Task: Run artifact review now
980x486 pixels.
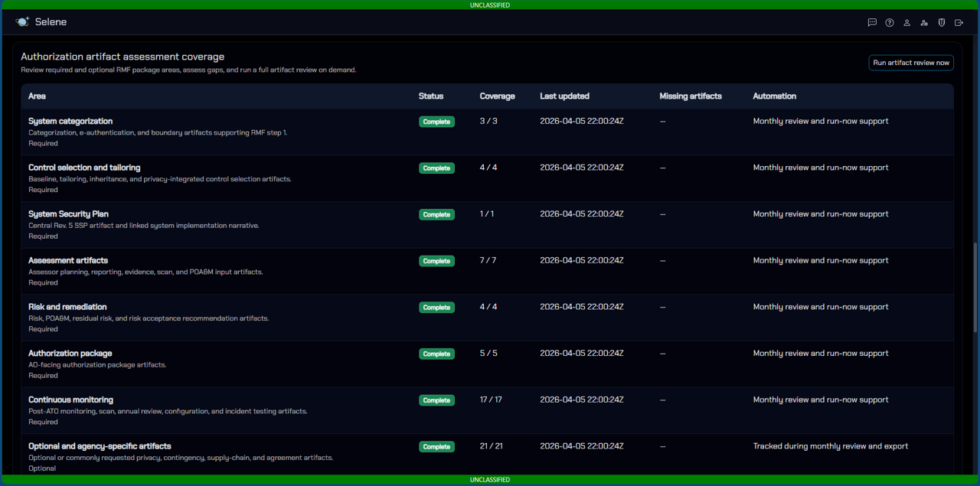Action: click(x=910, y=63)
